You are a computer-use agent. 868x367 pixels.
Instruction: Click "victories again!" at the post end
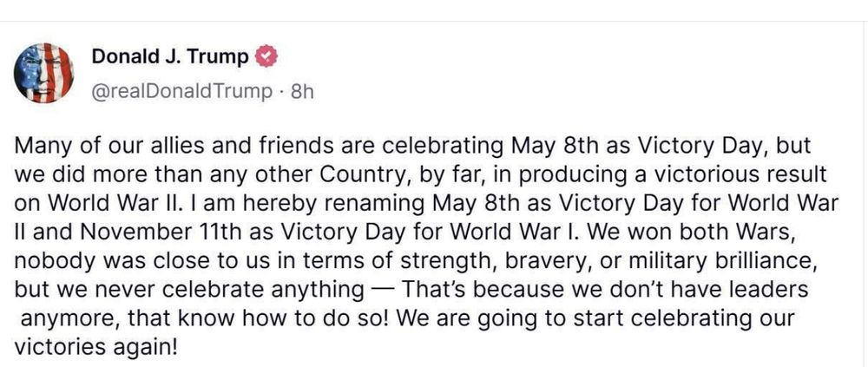coord(96,348)
